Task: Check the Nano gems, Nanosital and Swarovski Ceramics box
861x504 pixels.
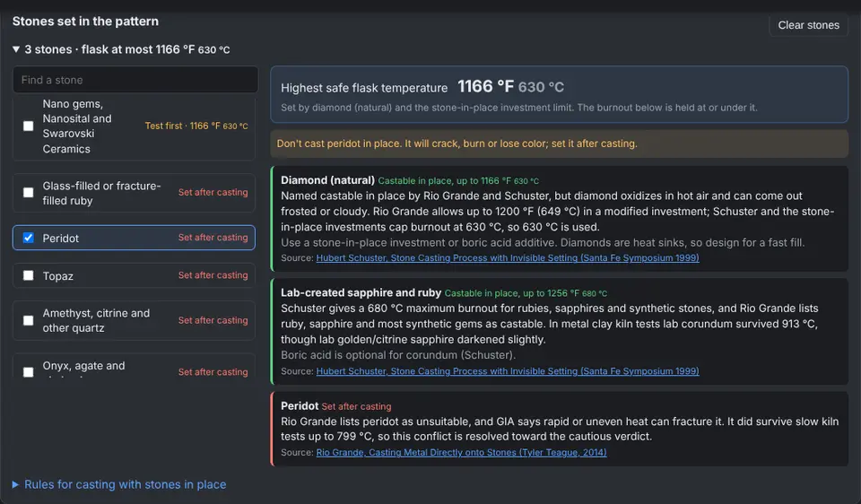Action: (28, 126)
